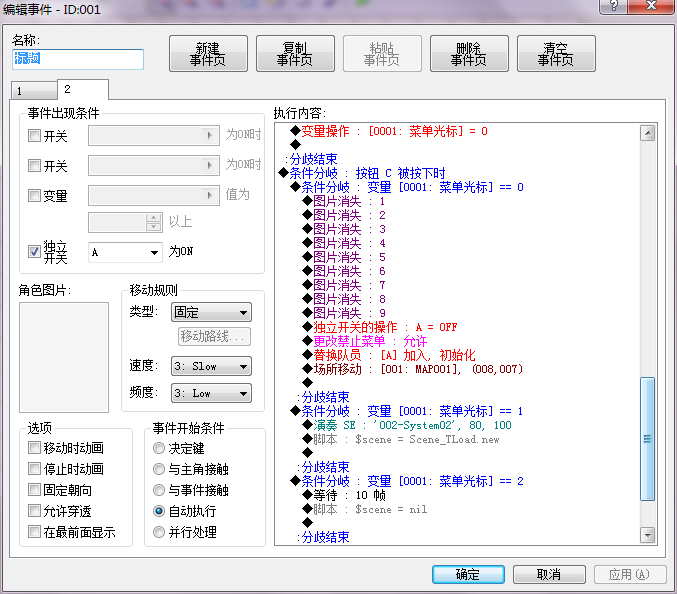Viewport: 677px width, 594px height.
Task: Select the 条件分歧 菜单光标 == 0 line
Action: (407, 187)
